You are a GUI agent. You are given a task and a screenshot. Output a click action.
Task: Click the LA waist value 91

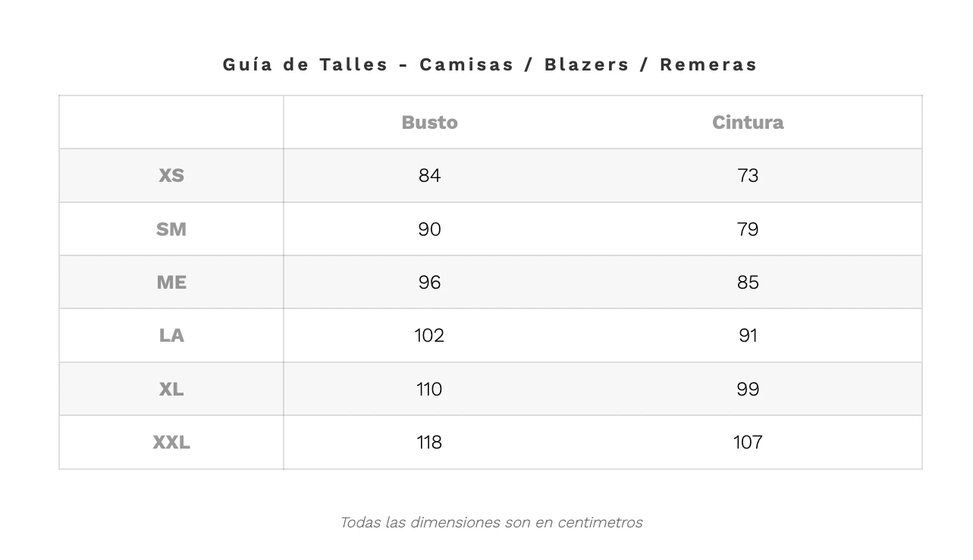point(748,335)
